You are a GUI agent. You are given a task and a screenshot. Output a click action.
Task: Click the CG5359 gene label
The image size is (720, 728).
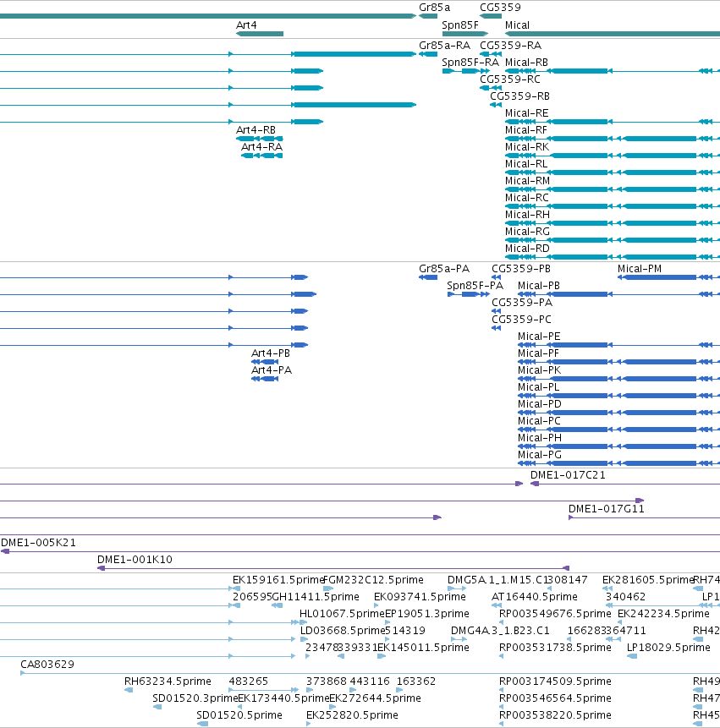pos(500,8)
